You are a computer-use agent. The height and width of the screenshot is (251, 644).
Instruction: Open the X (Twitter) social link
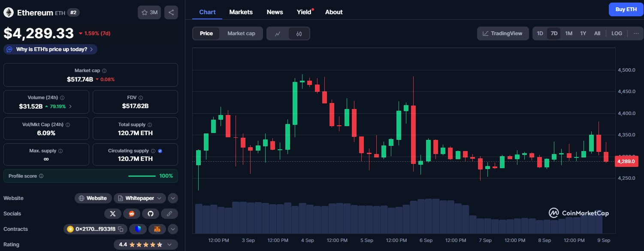113,214
